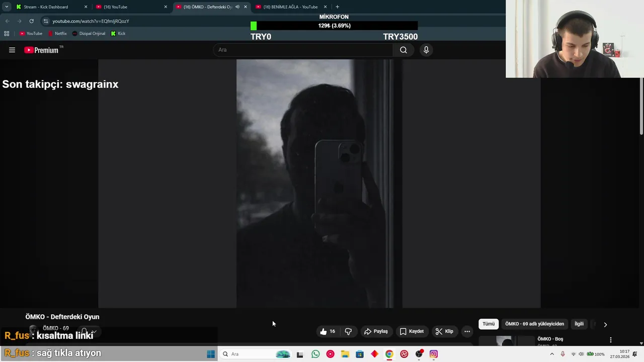This screenshot has height=362, width=644.
Task: Open the Netflix bookmark
Action: [57, 34]
